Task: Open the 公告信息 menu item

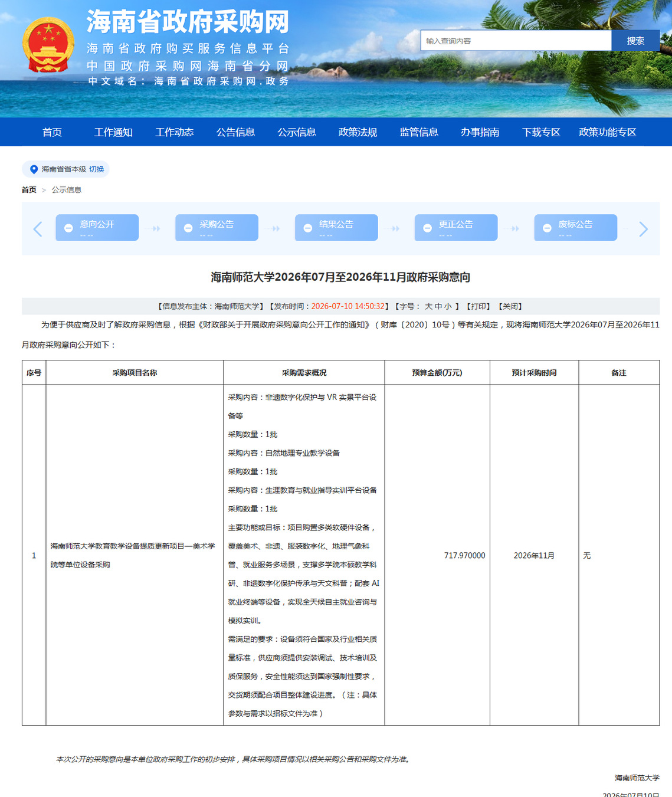Action: tap(235, 132)
